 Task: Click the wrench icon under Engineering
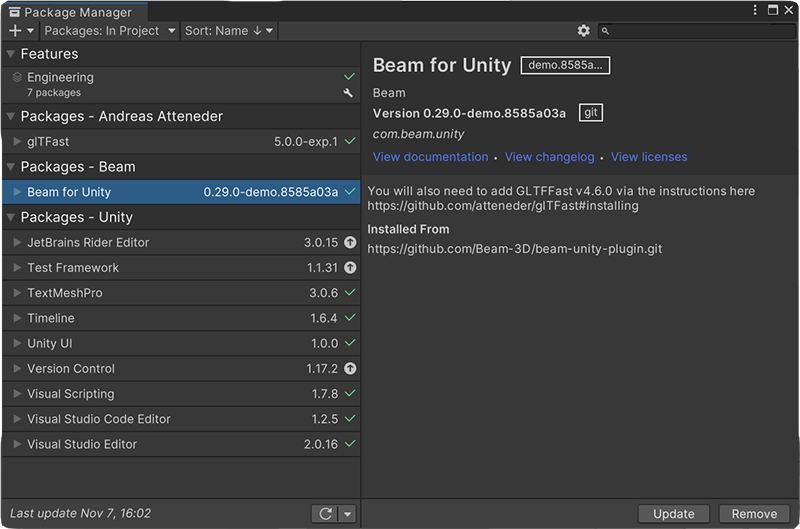coord(348,93)
